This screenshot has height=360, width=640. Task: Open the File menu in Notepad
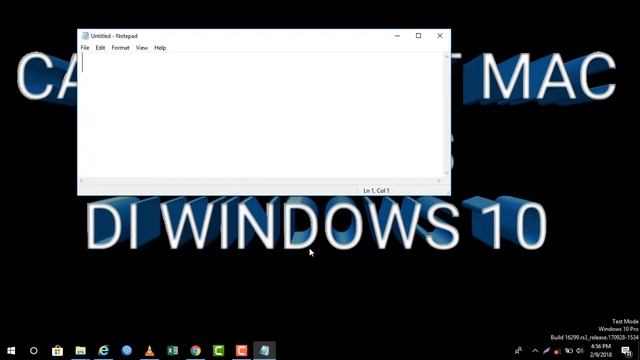(85, 48)
